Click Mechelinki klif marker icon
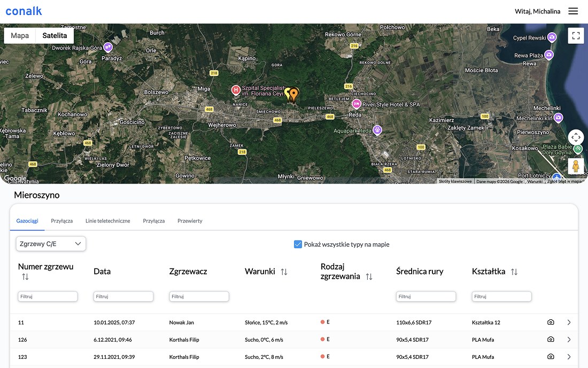Image resolution: width=588 pixels, height=368 pixels. click(x=558, y=118)
